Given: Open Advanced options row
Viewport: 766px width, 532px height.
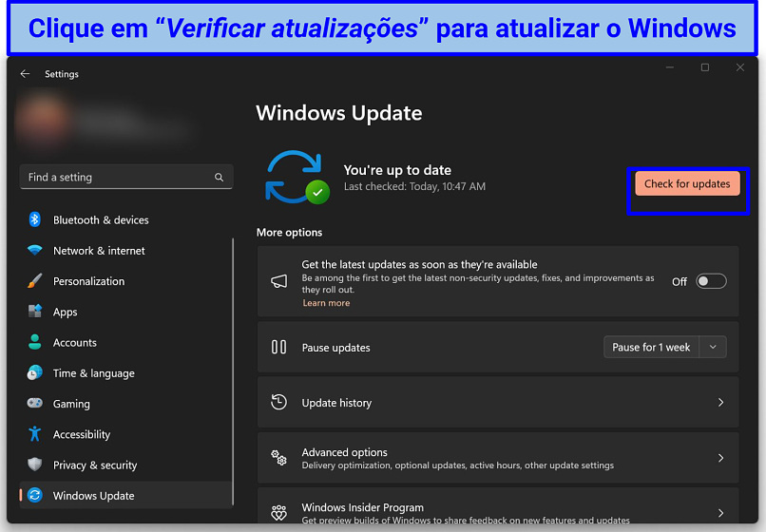Looking at the screenshot, I should coord(498,458).
